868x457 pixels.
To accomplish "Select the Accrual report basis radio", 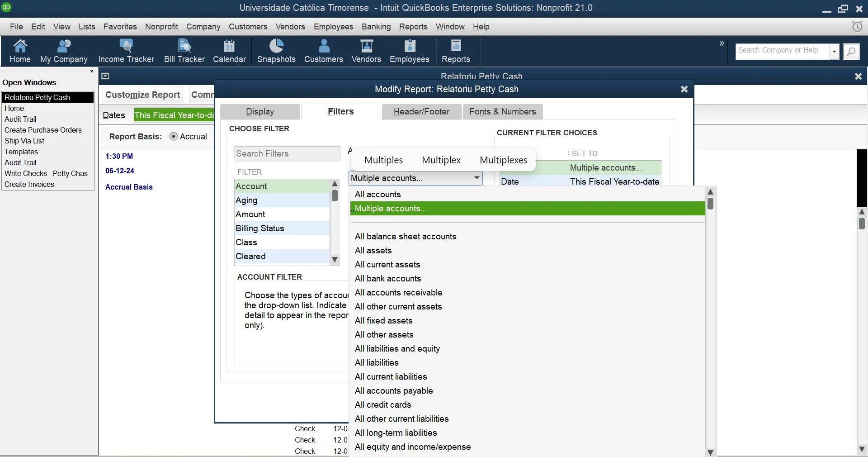I will [174, 136].
